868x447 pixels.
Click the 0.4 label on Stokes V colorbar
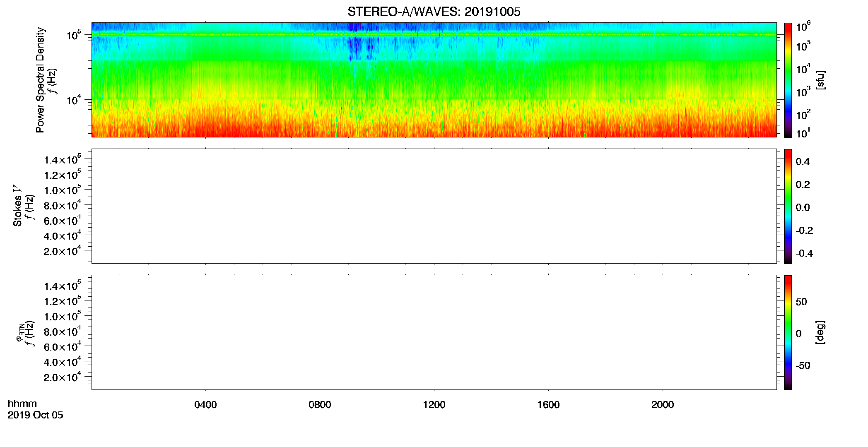pyautogui.click(x=803, y=162)
